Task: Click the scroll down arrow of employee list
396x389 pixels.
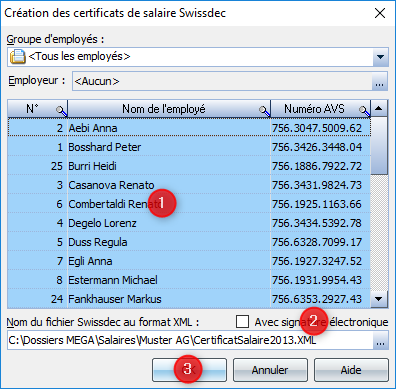Action: coord(379,299)
